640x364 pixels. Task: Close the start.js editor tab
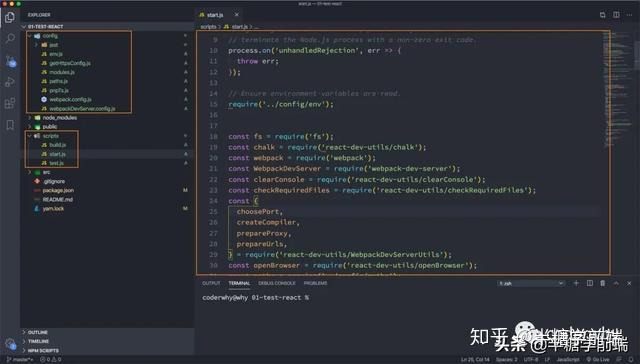(x=237, y=15)
